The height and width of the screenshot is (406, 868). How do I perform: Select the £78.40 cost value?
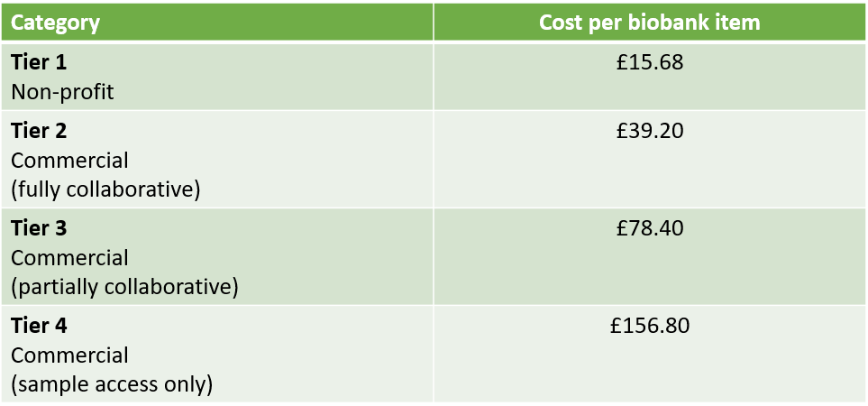[x=649, y=229]
